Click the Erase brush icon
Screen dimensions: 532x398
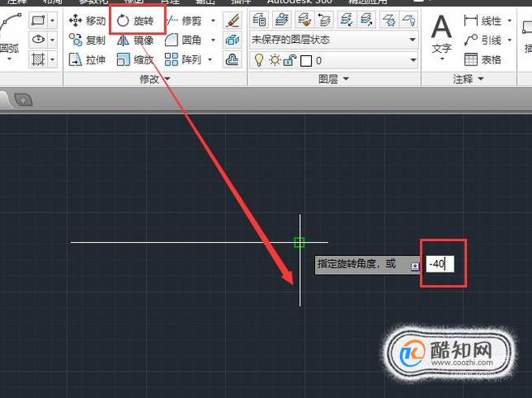click(x=233, y=21)
